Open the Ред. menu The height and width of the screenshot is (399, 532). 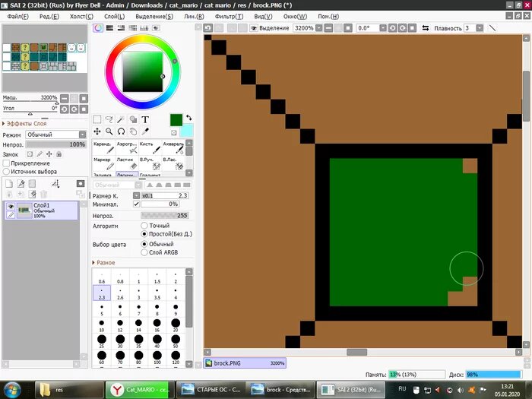[49, 16]
